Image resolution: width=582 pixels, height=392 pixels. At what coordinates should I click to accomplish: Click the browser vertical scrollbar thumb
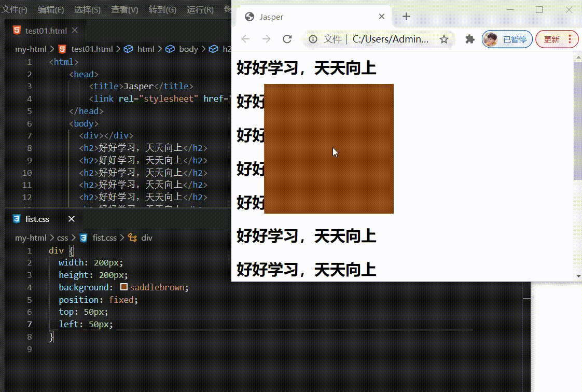(578, 121)
